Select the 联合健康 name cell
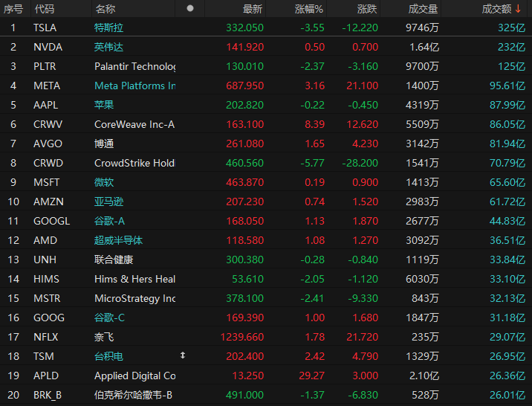This screenshot has height=406, width=532. [x=114, y=260]
